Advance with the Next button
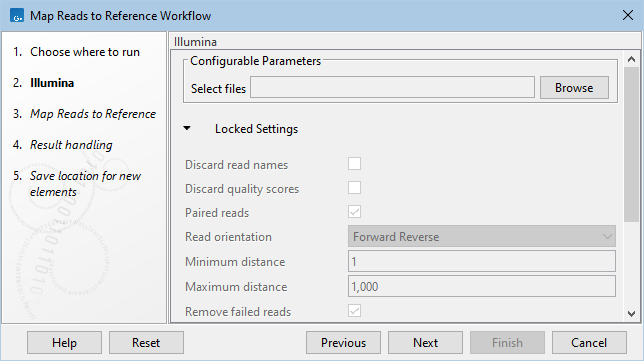The height and width of the screenshot is (361, 644). pos(426,343)
